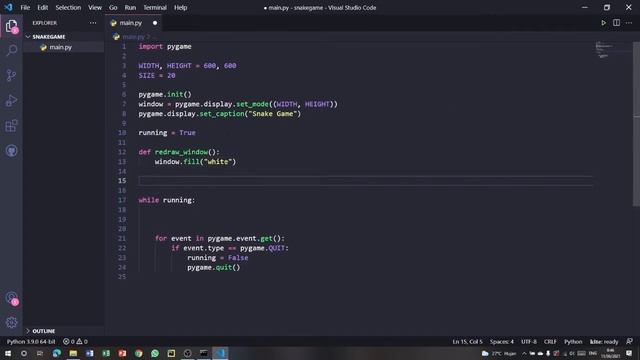Open Cortana search circle on taskbar
Image resolution: width=640 pixels, height=360 pixels.
(24, 353)
